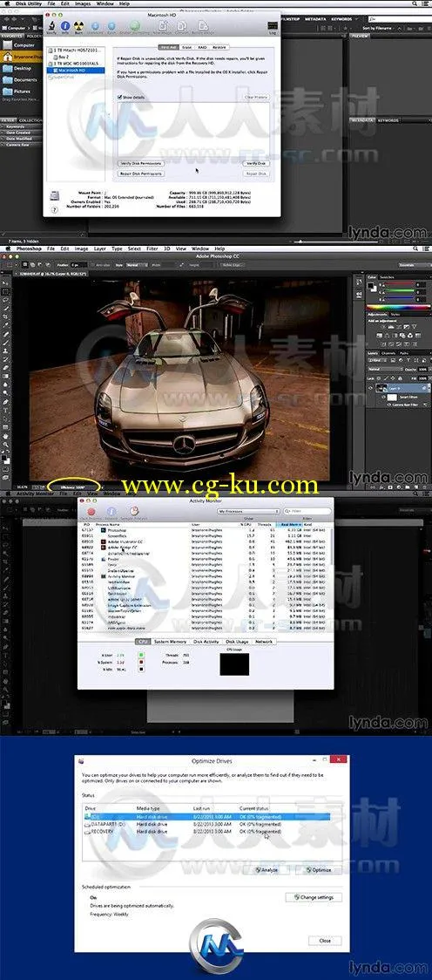Select the Lasso tool in Photoshop
This screenshot has width=432, height=980.
pos(5,300)
